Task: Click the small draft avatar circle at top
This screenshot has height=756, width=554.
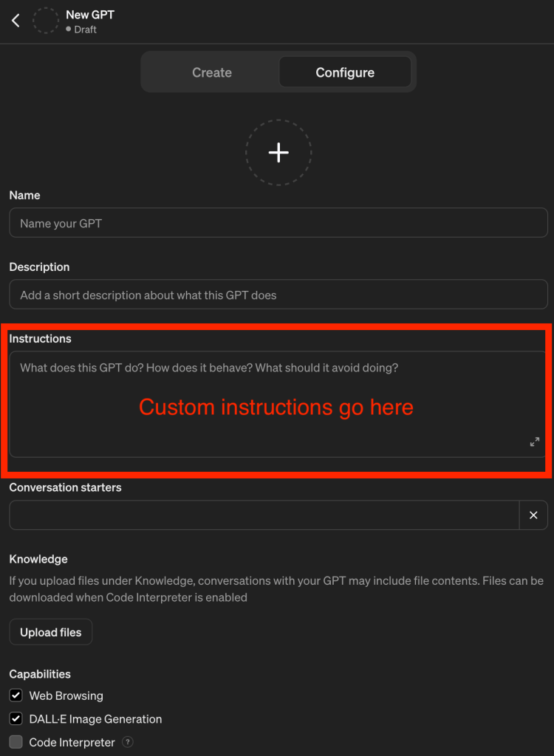Action: click(46, 20)
